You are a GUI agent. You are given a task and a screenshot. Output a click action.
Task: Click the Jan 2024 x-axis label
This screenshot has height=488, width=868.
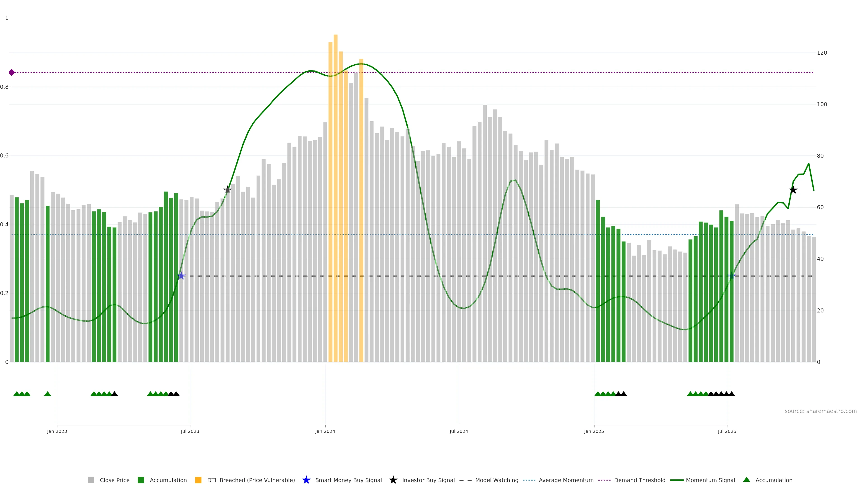325,431
